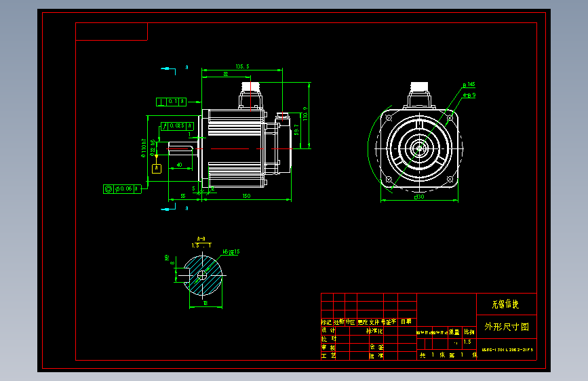The width and height of the screenshot is (588, 381).
Task: Click the 0.025 runout tolerance frame
Action: click(177, 126)
